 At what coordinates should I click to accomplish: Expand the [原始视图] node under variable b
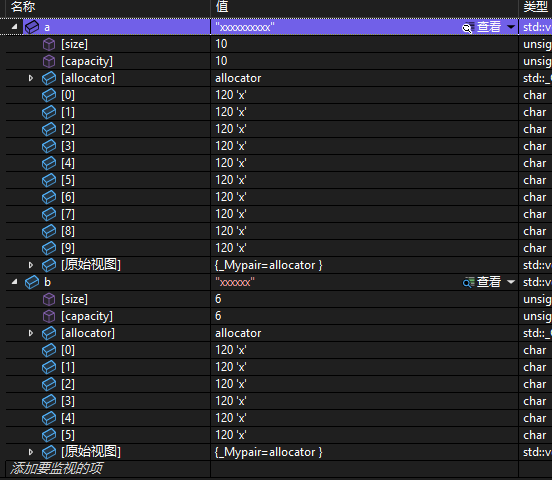pos(31,452)
